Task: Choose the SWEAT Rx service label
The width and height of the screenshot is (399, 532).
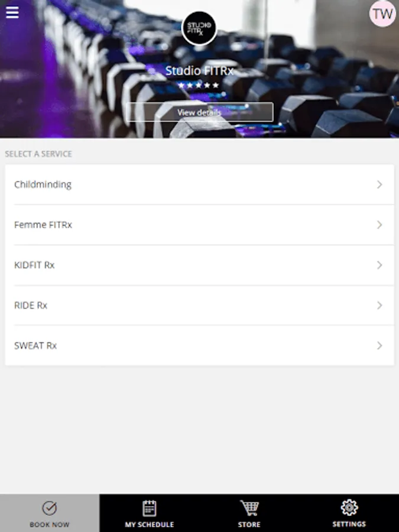Action: (x=35, y=346)
